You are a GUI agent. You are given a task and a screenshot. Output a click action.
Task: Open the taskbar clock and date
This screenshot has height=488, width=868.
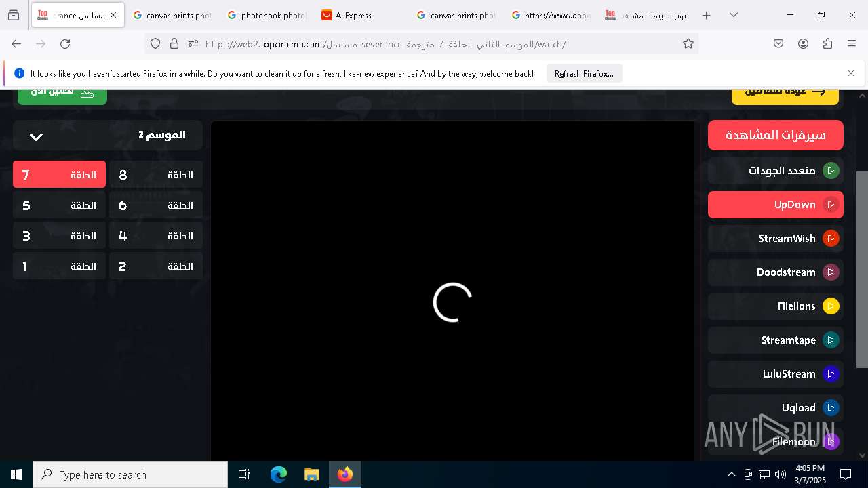point(810,474)
